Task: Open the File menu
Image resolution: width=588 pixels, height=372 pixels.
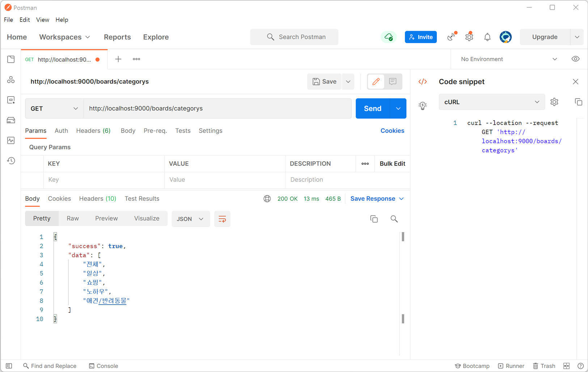Action: tap(8, 20)
